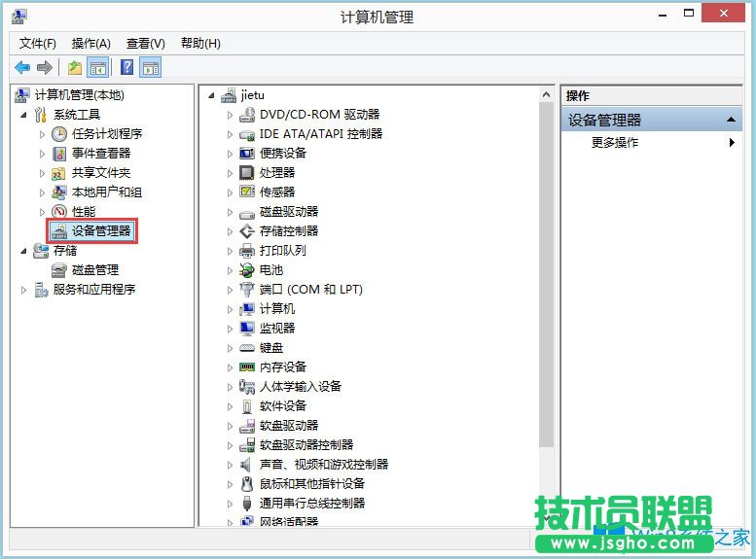Viewport: 756px width, 559px height.
Task: Expand the 软盘驱动器 category arrow
Action: [230, 426]
